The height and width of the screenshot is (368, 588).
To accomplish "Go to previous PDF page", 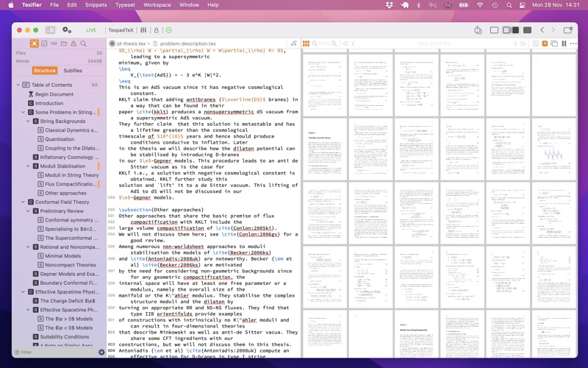I will coord(354,43).
